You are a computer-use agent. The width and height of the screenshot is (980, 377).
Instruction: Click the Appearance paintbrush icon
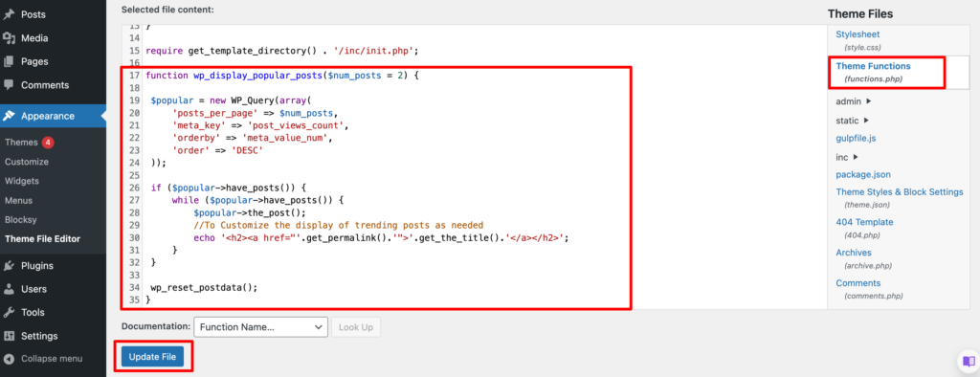tap(10, 116)
